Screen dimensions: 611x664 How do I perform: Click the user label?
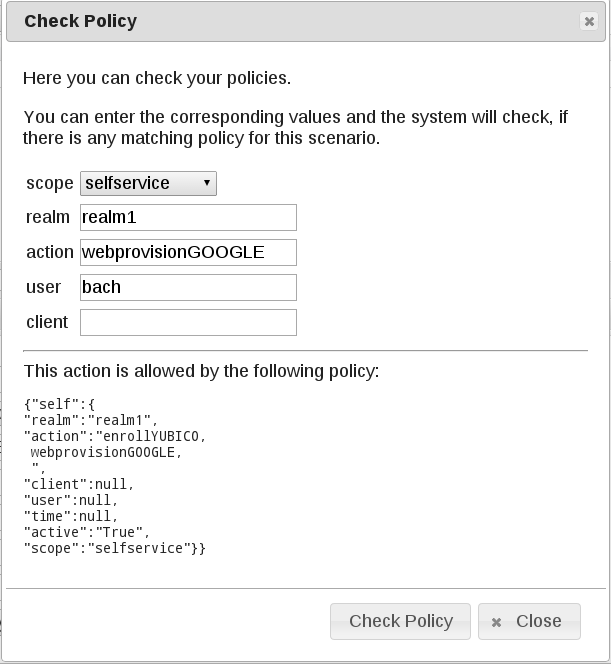42,287
